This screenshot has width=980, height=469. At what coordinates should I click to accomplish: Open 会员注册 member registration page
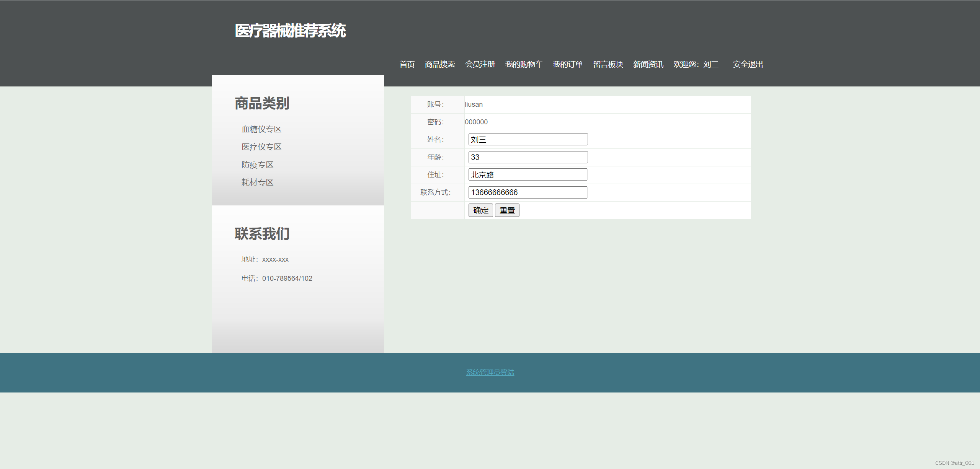point(480,64)
